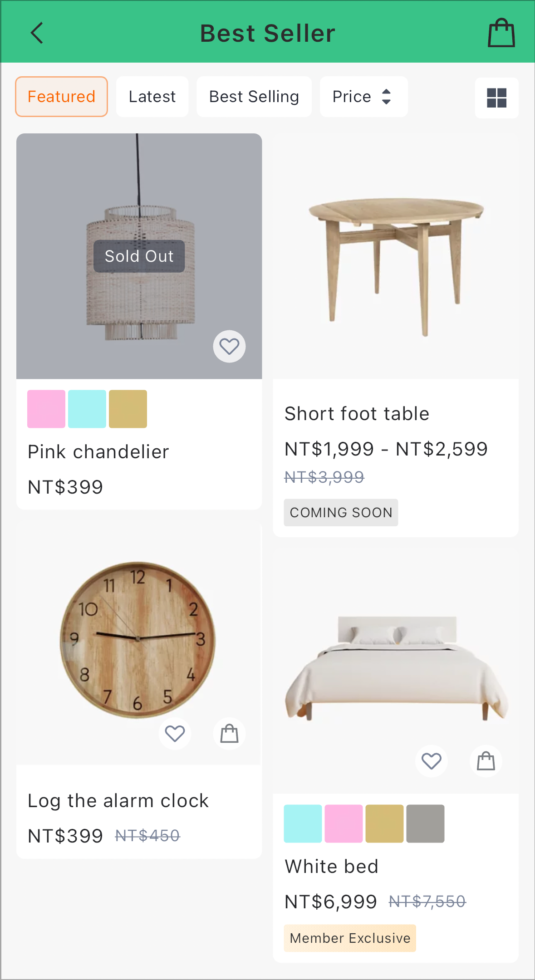This screenshot has height=980, width=535.
Task: Favorite the Log the alarm clock
Action: click(175, 733)
